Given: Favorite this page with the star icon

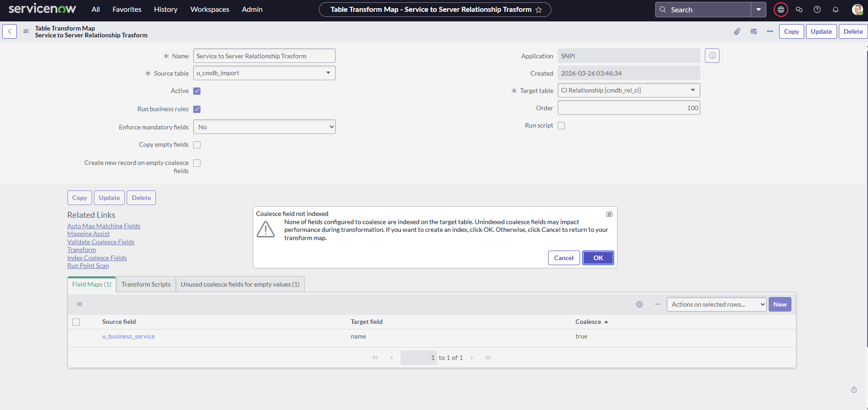Looking at the screenshot, I should (x=539, y=10).
